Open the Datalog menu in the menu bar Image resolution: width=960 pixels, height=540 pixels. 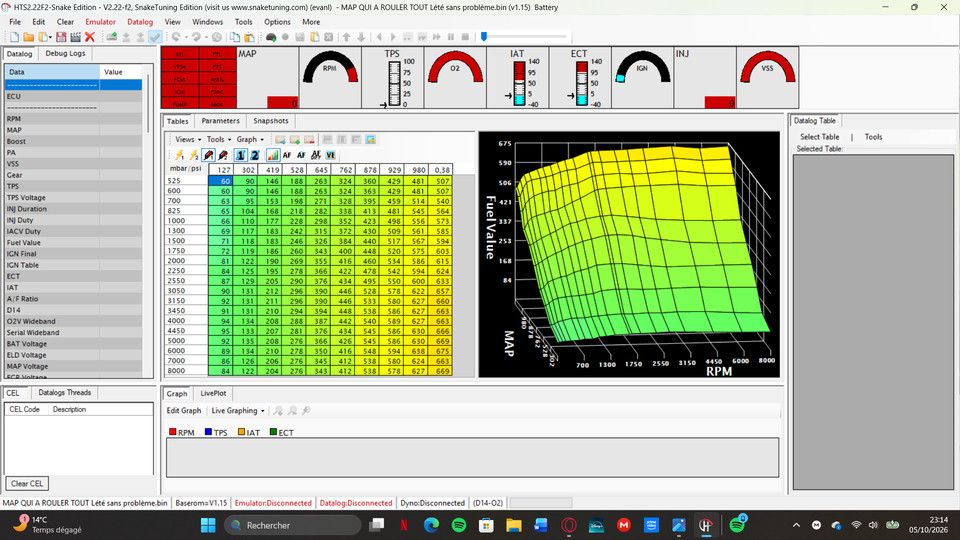pyautogui.click(x=140, y=21)
